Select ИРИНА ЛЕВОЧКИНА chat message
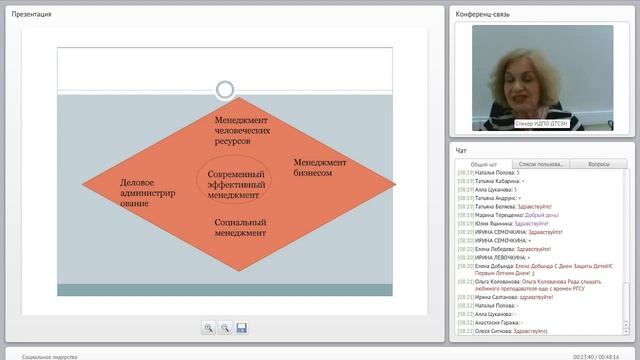 (x=494, y=258)
